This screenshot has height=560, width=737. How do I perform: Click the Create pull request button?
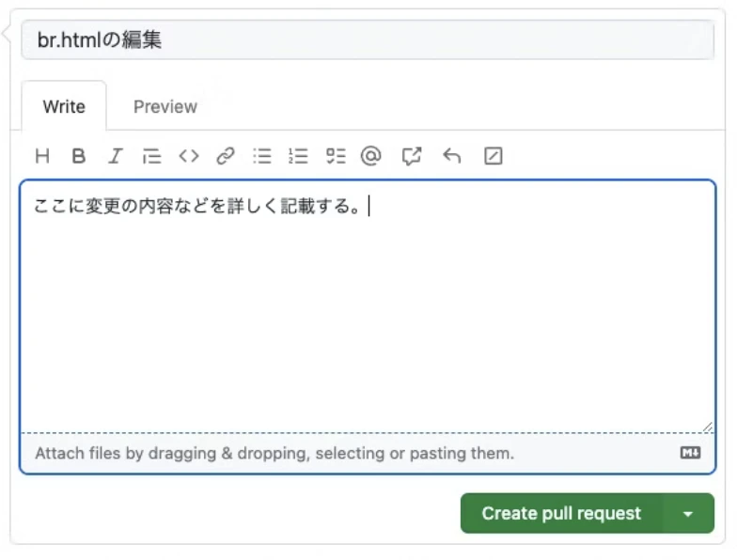coord(561,513)
